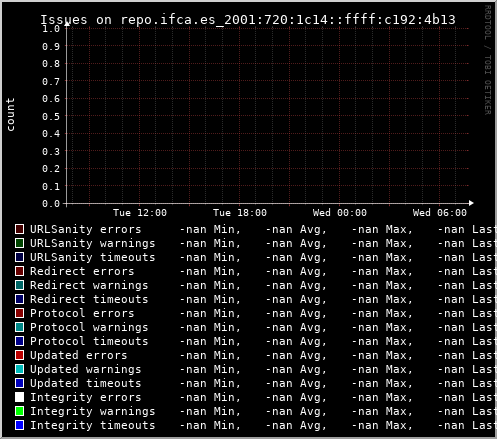Image resolution: width=497 pixels, height=439 pixels.
Task: Click the Protocol errors red swatch
Action: point(19,313)
